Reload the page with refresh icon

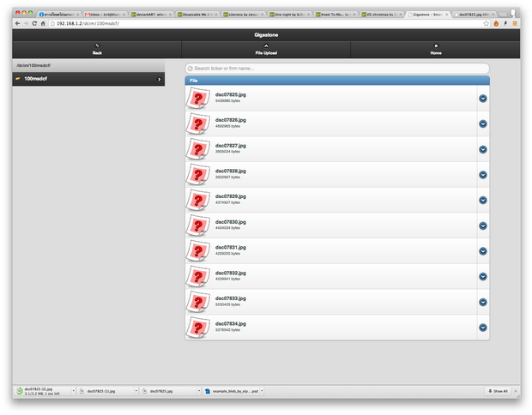(34, 23)
